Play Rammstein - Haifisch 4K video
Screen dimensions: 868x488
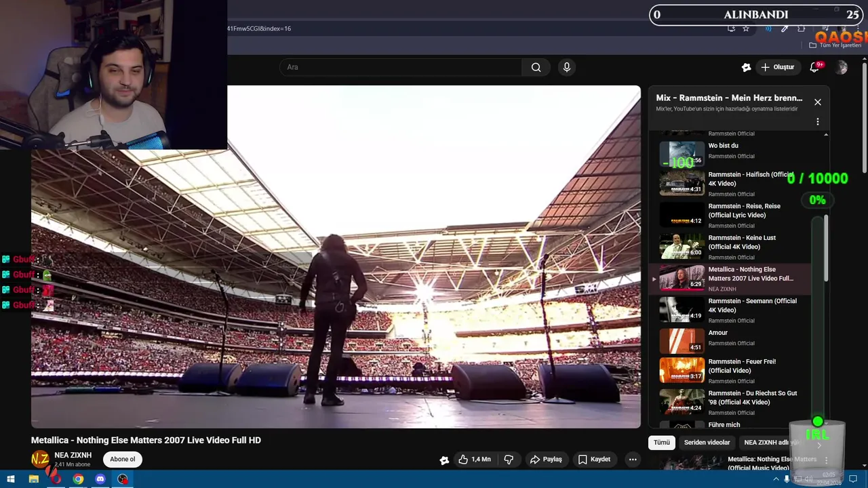[x=730, y=184]
